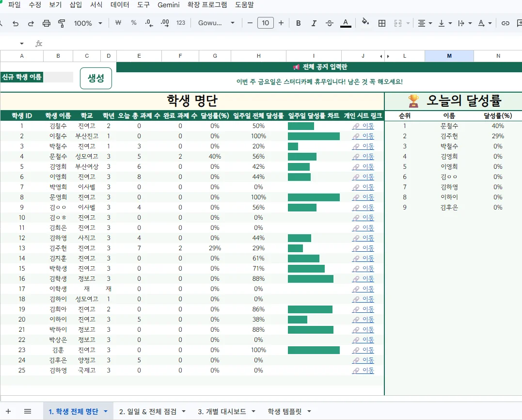
Task: Open 이동 link for student 김훈
Action: (363, 350)
